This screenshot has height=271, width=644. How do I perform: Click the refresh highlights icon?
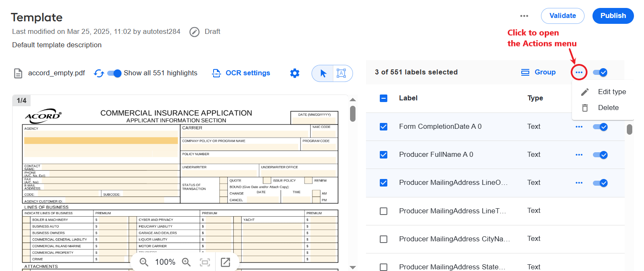pos(99,73)
